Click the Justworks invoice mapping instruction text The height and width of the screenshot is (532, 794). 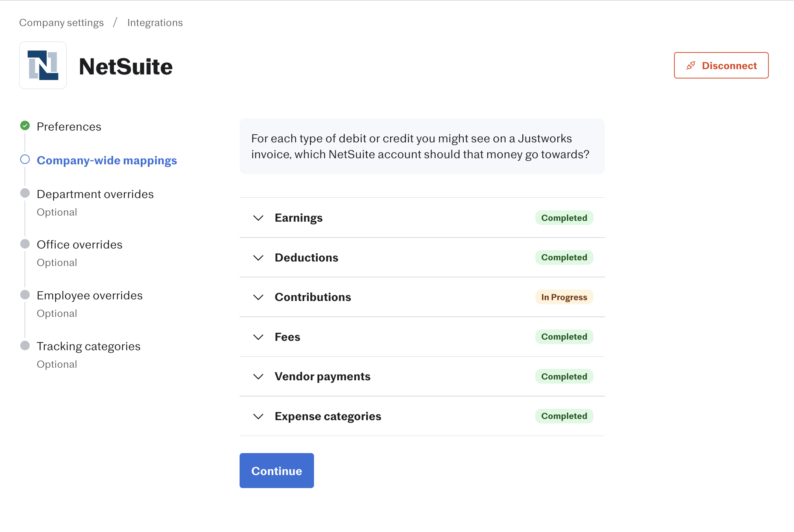click(420, 146)
